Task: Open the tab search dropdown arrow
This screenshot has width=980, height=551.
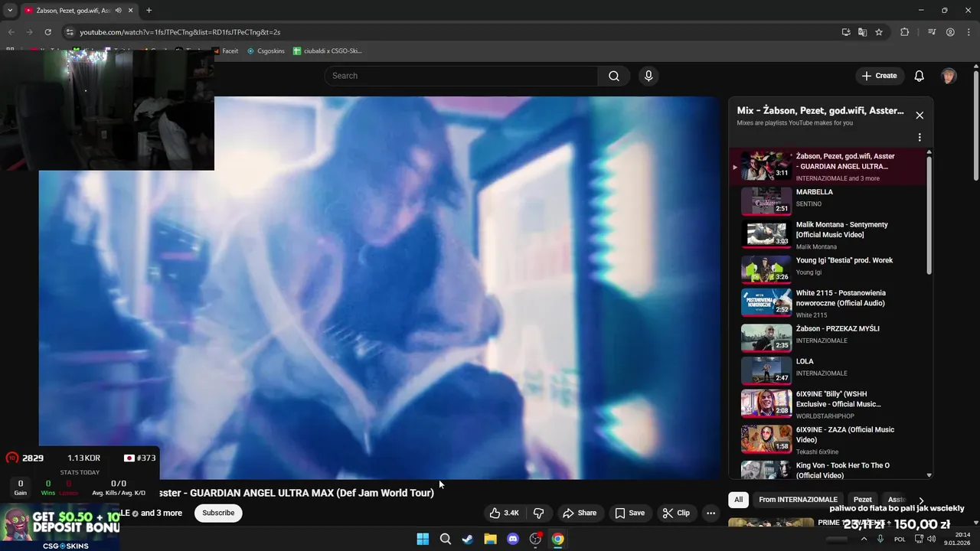Action: click(10, 11)
